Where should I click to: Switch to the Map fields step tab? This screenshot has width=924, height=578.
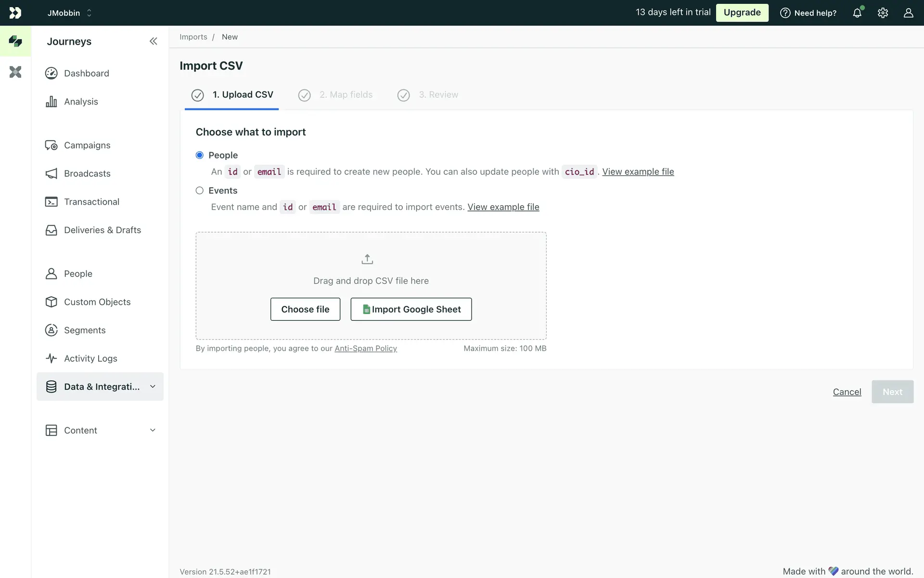tap(346, 95)
